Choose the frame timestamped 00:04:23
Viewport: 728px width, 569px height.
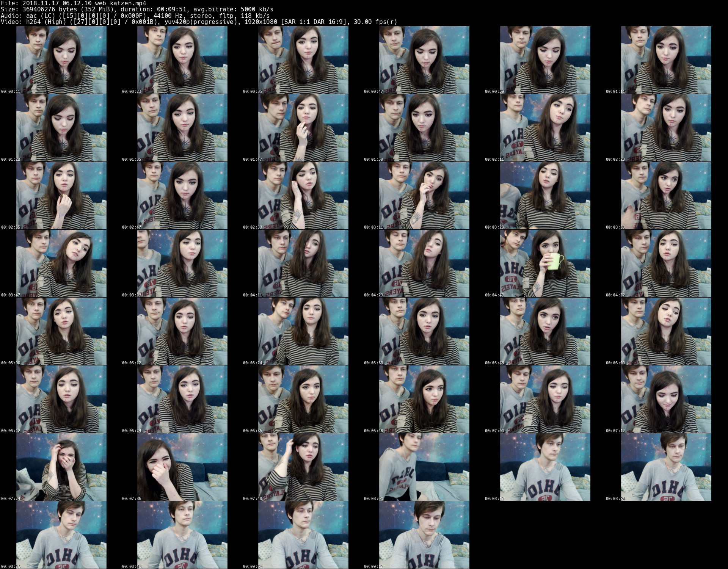click(424, 263)
